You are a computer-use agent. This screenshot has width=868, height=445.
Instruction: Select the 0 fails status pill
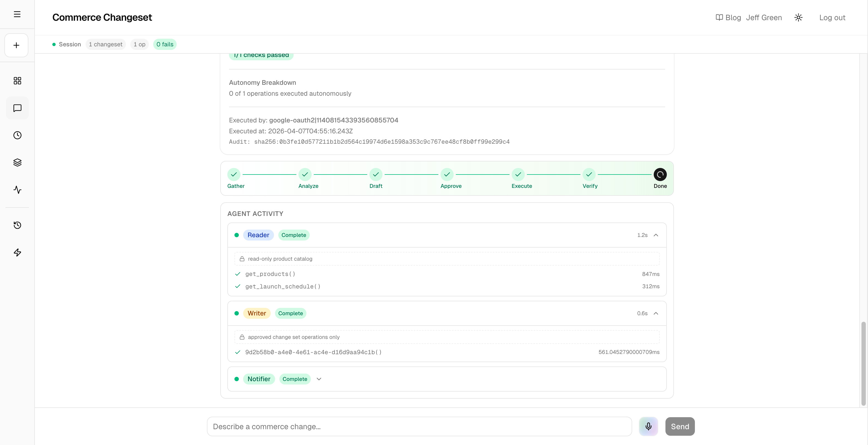click(164, 44)
